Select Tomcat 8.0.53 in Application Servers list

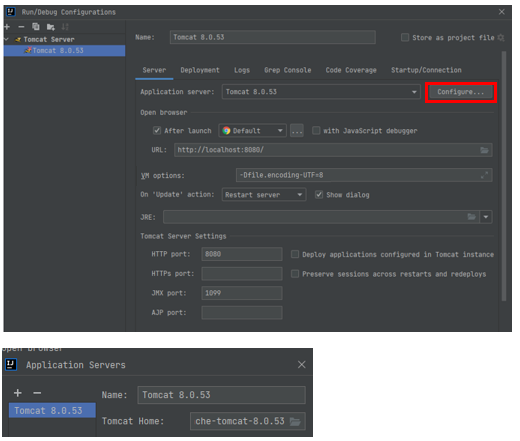click(52, 411)
